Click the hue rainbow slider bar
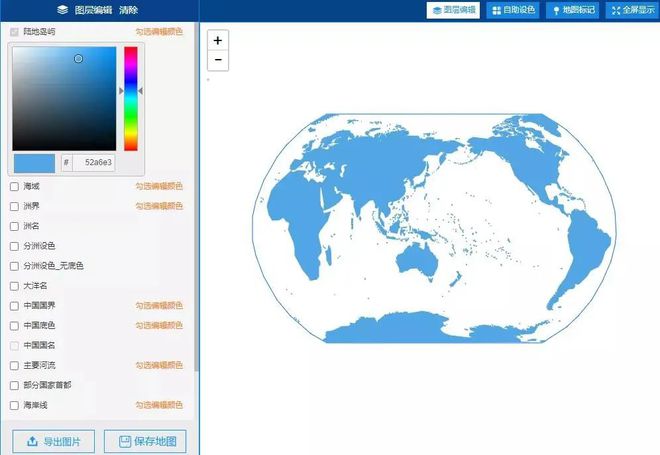The height and width of the screenshot is (455, 660). click(130, 98)
